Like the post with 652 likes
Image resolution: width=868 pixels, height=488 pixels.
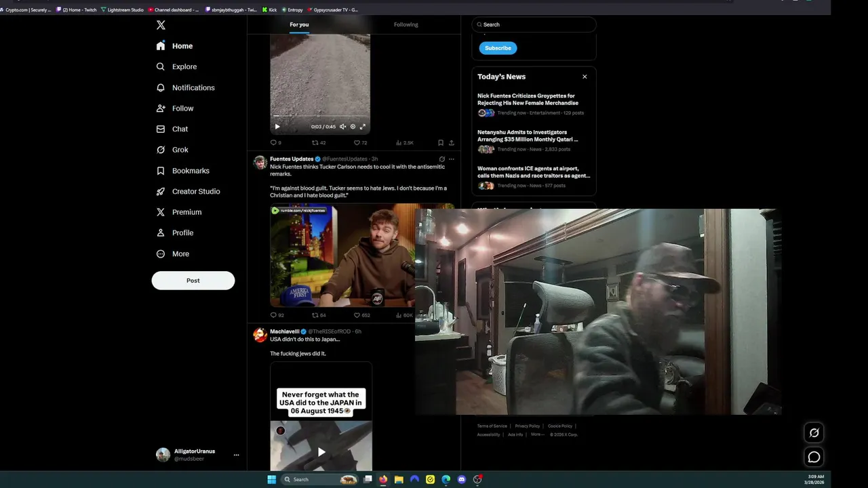point(361,315)
